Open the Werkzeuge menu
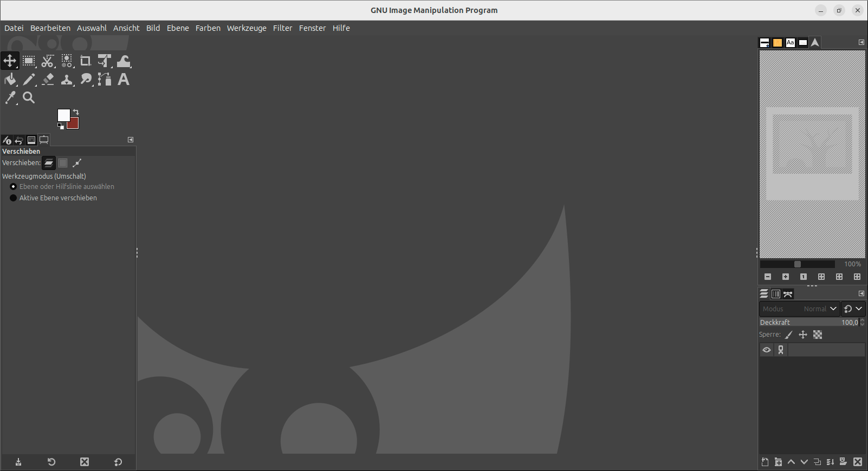The image size is (868, 471). pyautogui.click(x=247, y=28)
